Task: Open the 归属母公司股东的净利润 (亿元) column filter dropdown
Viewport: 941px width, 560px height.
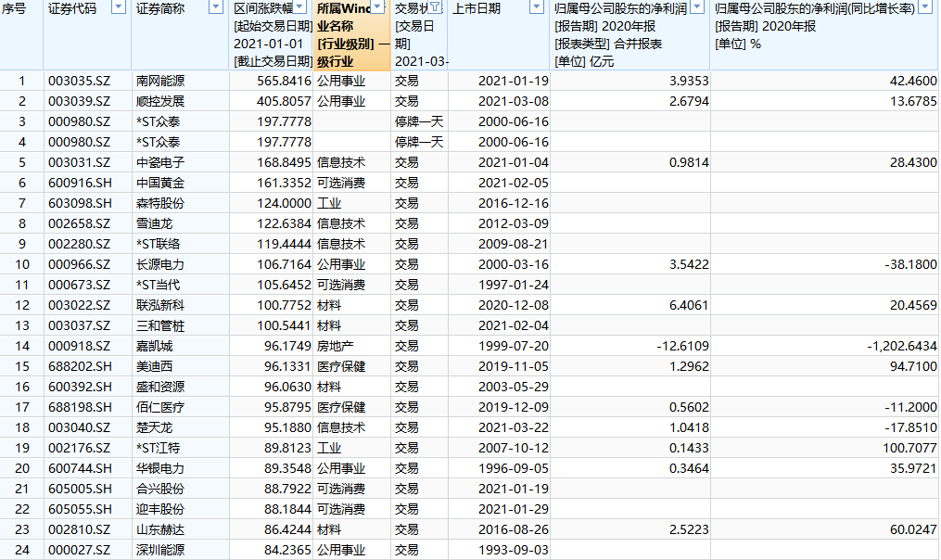Action: click(x=697, y=7)
